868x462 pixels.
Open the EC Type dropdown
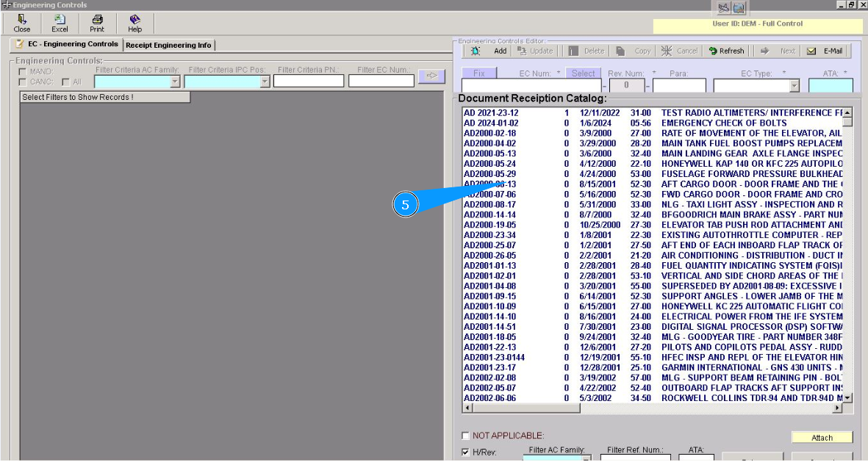pos(794,86)
